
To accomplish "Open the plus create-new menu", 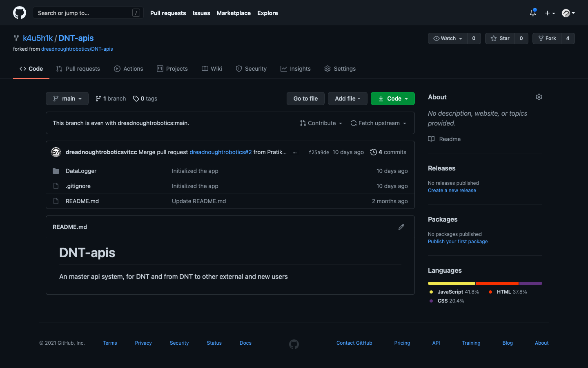I will point(550,13).
